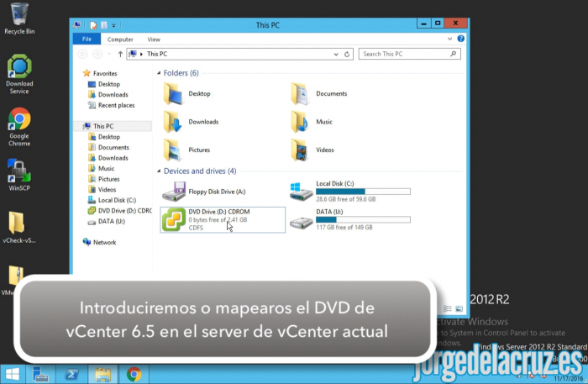Screen dimensions: 588x384
Task: Click the search magnifier icon
Action: pos(453,54)
